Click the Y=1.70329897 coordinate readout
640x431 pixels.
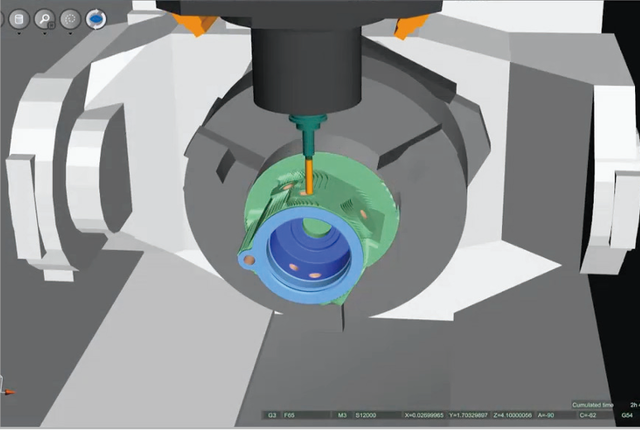(469, 415)
